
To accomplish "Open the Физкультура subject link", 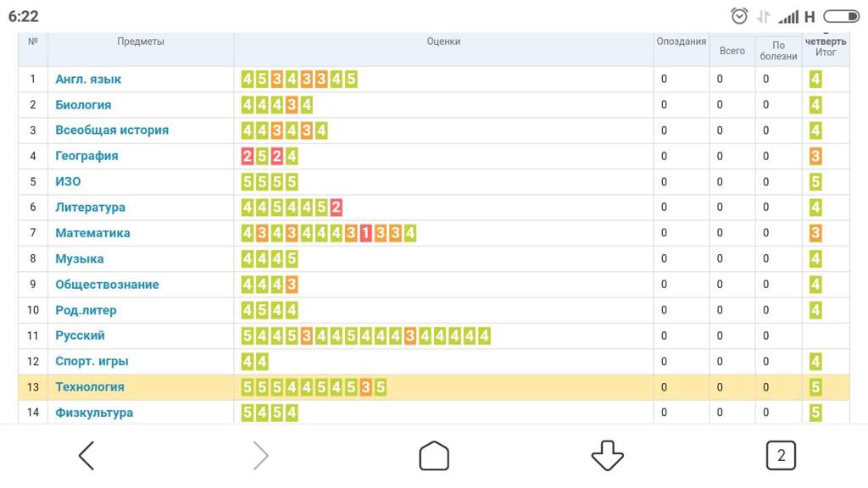I will point(94,413).
